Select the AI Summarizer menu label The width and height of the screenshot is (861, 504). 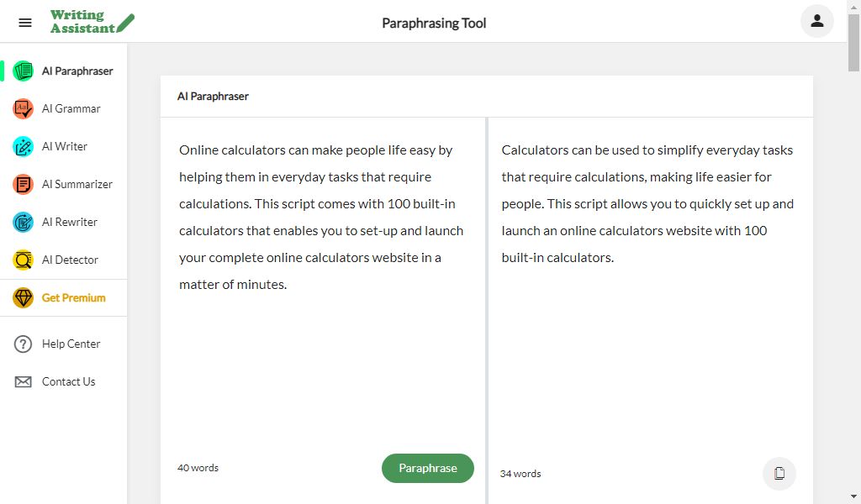coord(77,184)
